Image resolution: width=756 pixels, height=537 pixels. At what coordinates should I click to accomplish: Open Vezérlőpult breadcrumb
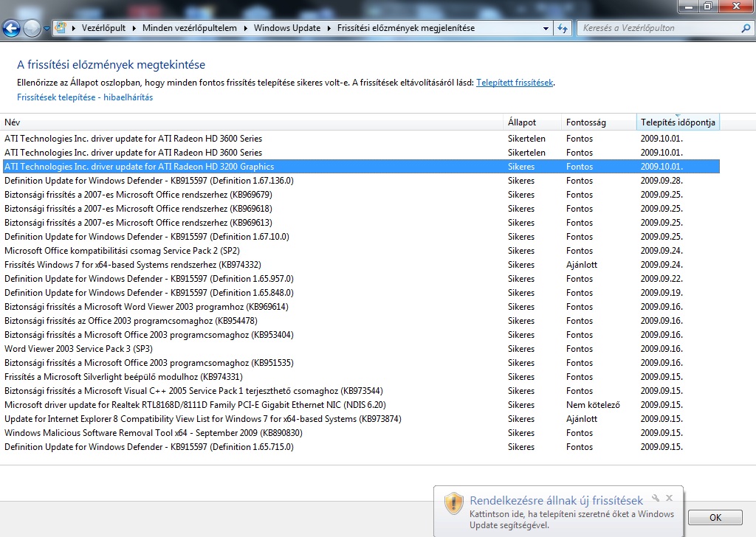(x=103, y=28)
